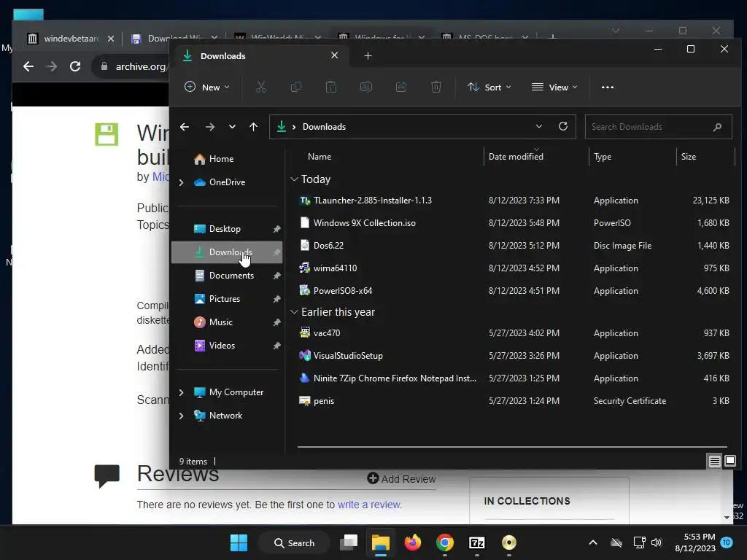Open the View dropdown menu
Viewport: 747px width, 560px height.
pyautogui.click(x=554, y=87)
